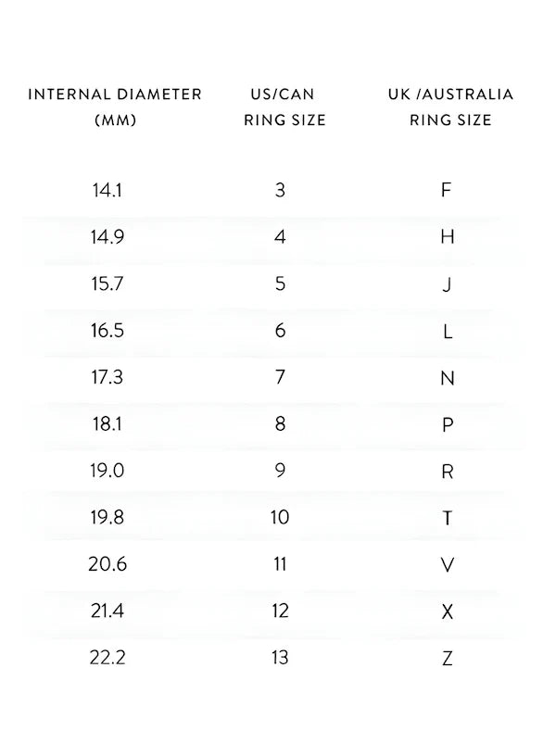This screenshot has height=756, width=556.
Task: Select UK ring size P
Action: (447, 424)
